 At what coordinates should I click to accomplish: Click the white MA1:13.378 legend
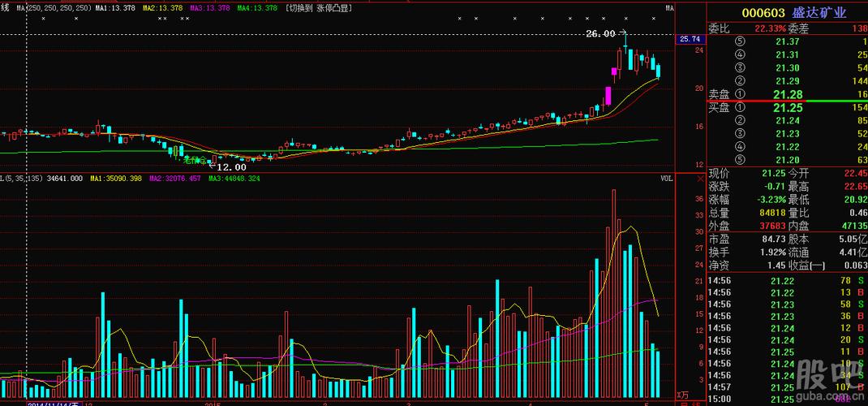(116, 8)
